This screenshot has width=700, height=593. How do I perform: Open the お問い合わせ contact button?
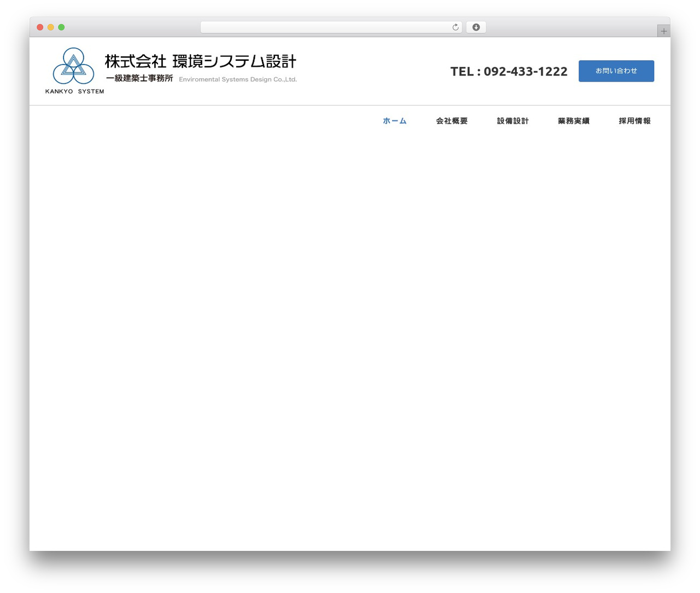point(616,71)
